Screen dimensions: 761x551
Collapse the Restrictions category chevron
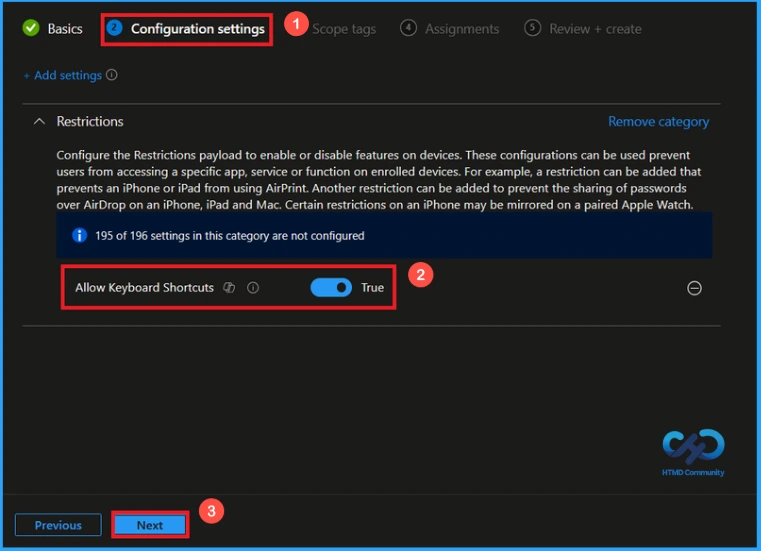[39, 121]
